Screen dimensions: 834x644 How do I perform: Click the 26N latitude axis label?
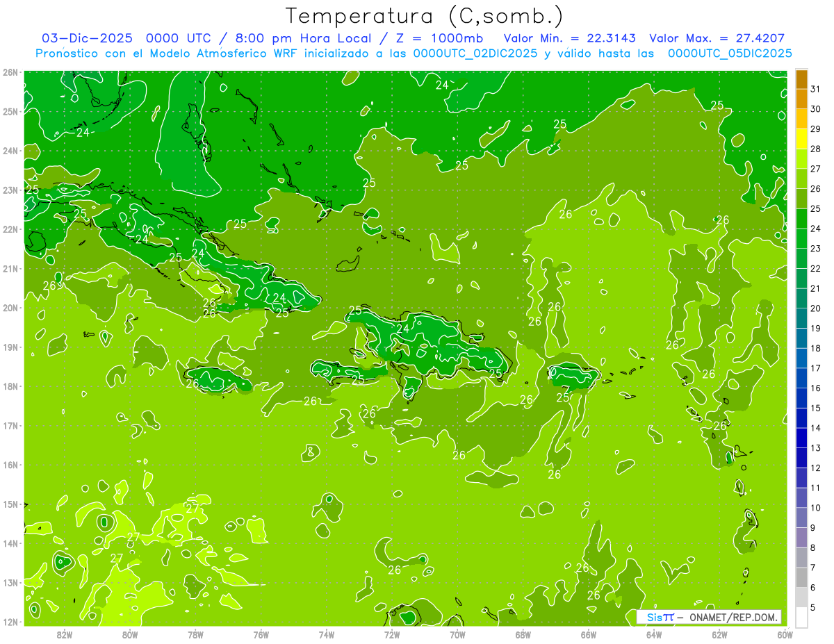10,72
